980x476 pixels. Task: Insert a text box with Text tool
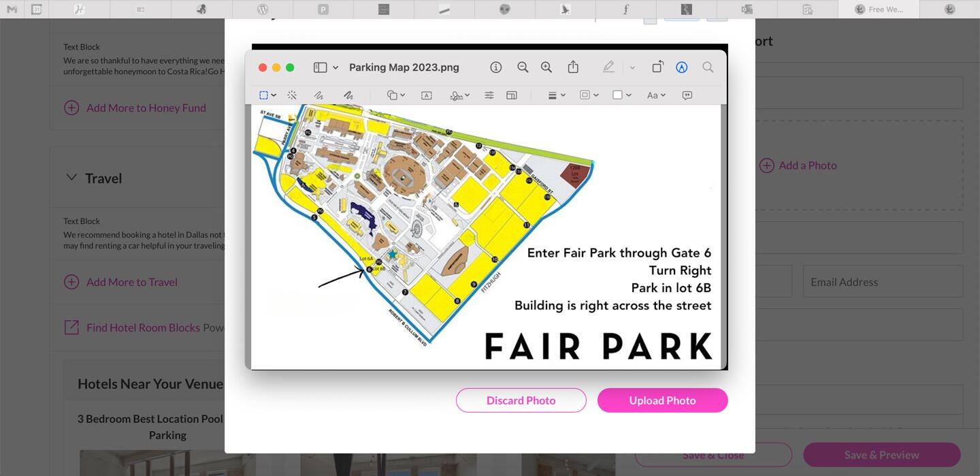coord(427,95)
